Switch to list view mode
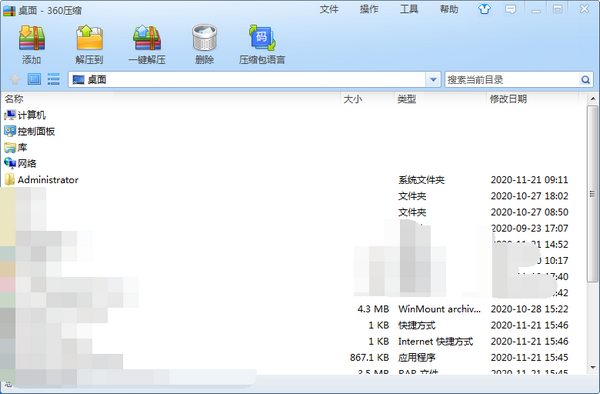 coord(53,80)
